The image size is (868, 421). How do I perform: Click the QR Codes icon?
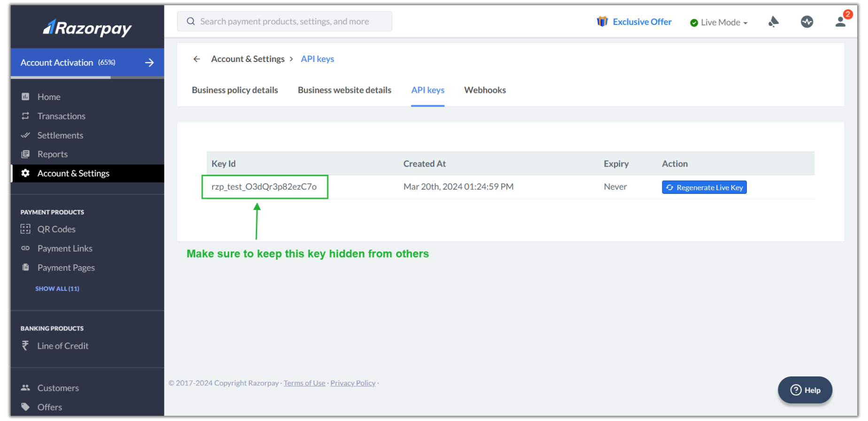pos(25,229)
